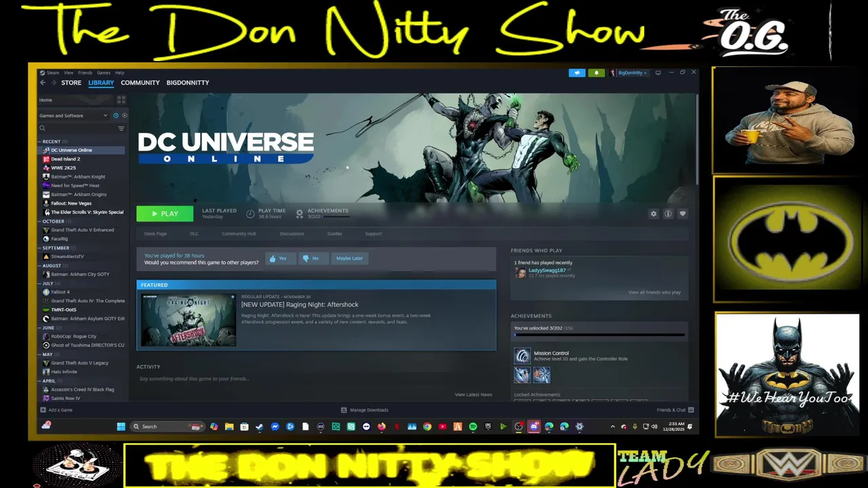
Task: Open the Games menu
Action: pos(103,73)
